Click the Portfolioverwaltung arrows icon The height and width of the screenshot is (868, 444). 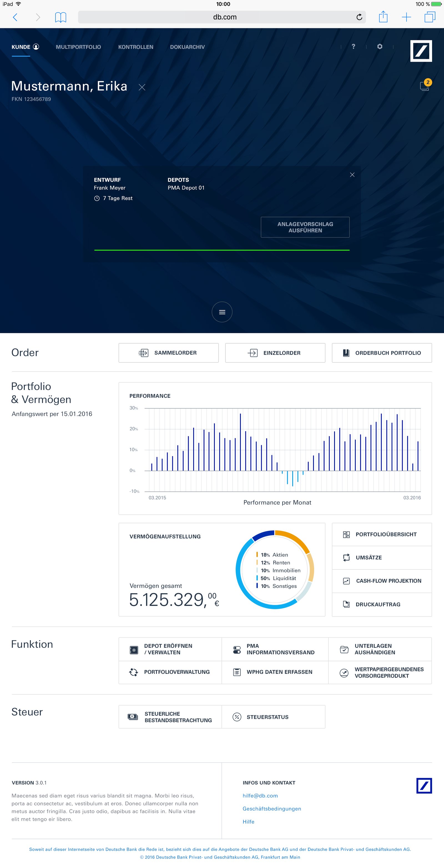[x=134, y=672]
